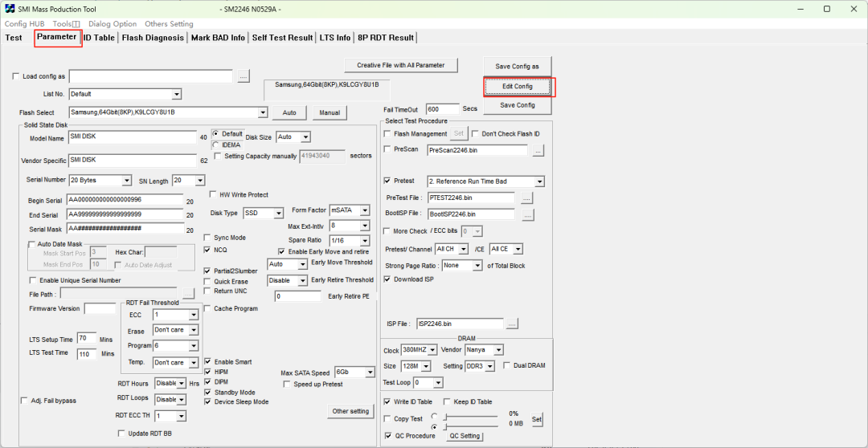The width and height of the screenshot is (868, 448).
Task: Switch to the ID Table tab
Action: 99,38
